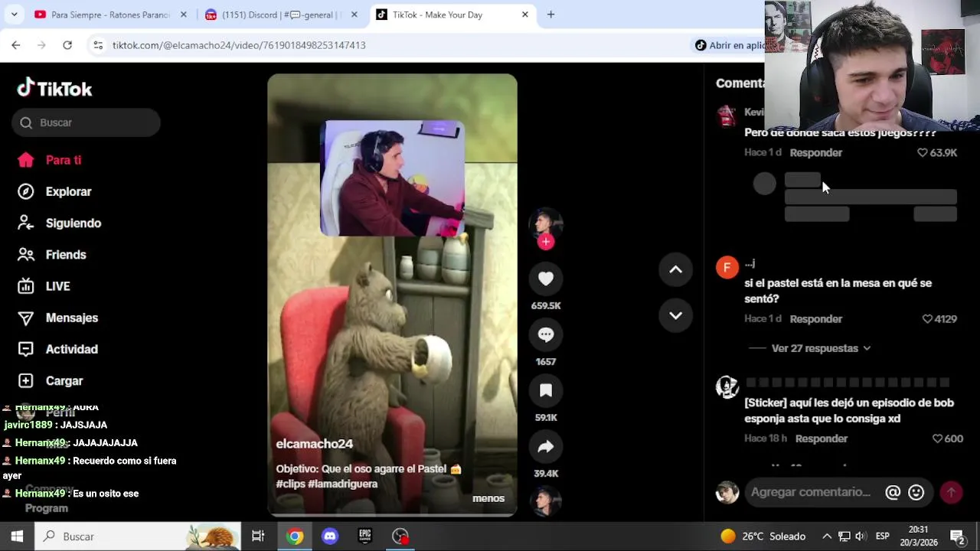Follow creator with red plus button

coord(546,242)
